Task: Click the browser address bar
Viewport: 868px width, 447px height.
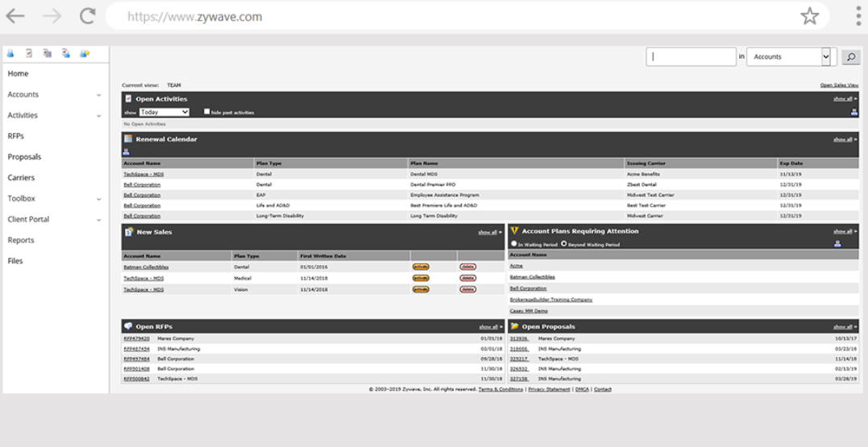Action: point(467,17)
